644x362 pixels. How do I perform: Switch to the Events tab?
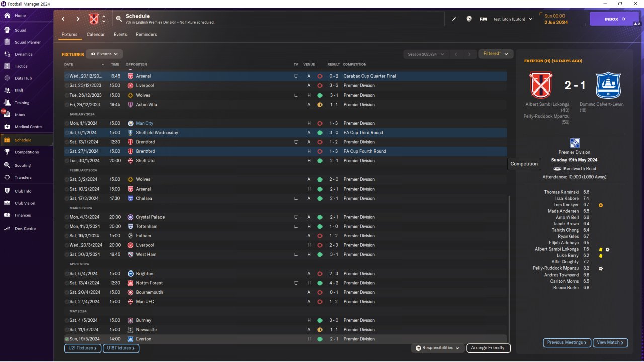pos(120,34)
